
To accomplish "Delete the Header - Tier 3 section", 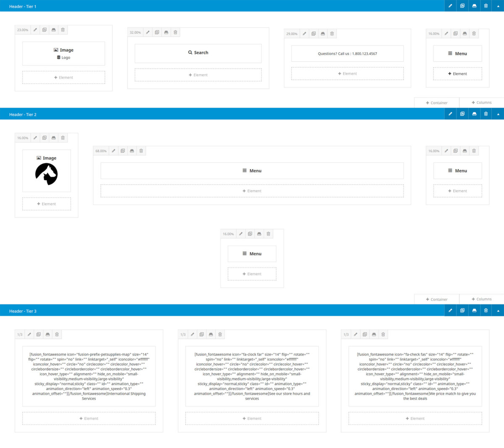I will point(486,310).
